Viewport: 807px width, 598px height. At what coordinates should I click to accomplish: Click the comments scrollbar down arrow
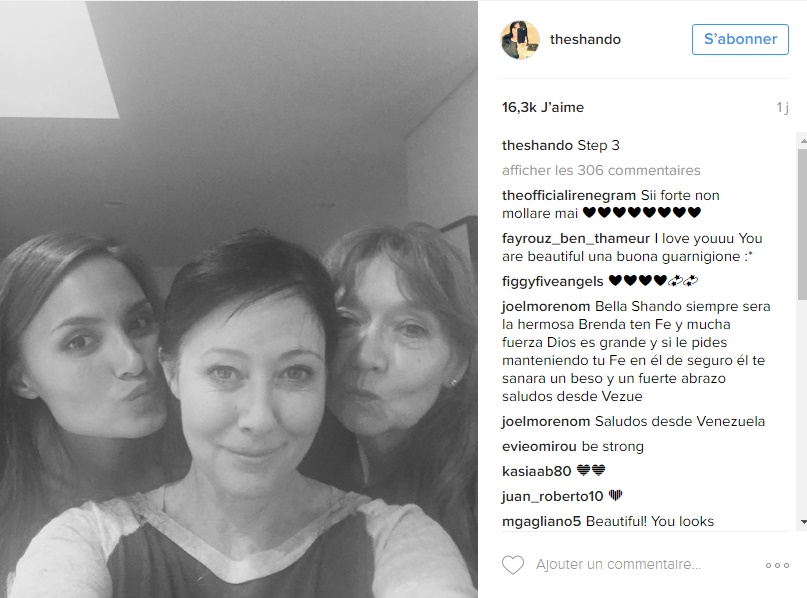803,522
